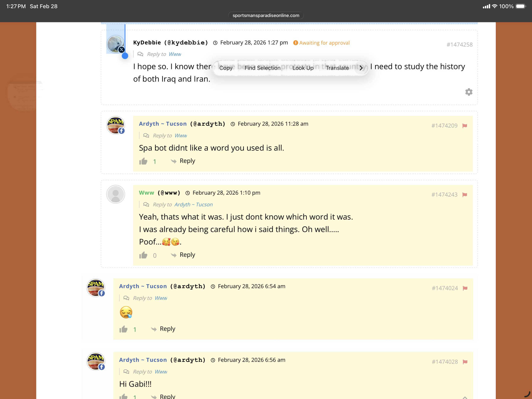Viewport: 532px width, 399px height.
Task: Flag Ardyth's post #1474209
Action: [465, 126]
